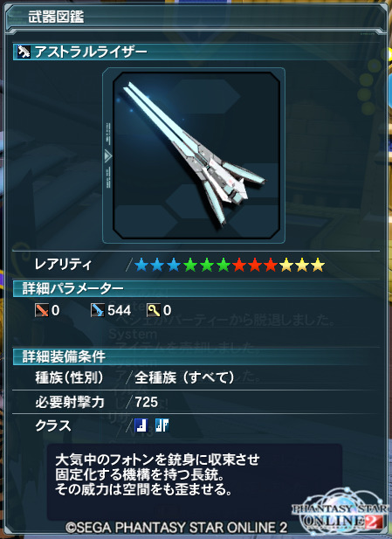Click the weapon description text box
The width and height of the screenshot is (392, 539).
tap(195, 481)
